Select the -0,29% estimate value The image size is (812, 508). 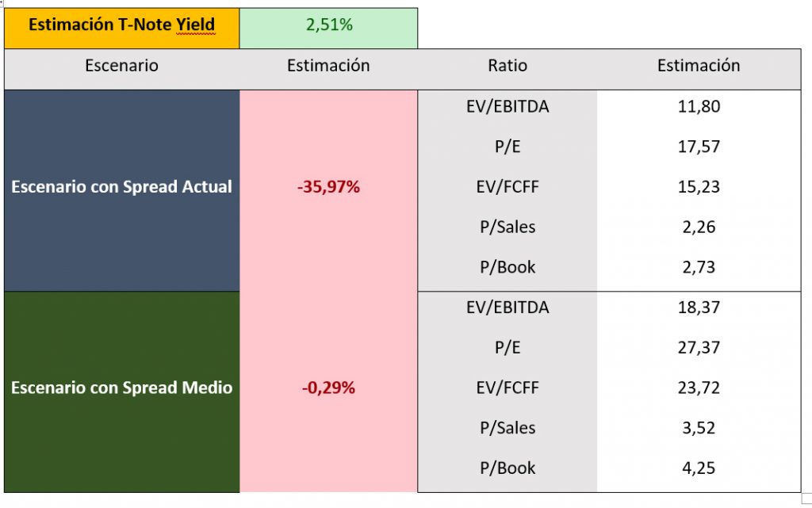[328, 388]
